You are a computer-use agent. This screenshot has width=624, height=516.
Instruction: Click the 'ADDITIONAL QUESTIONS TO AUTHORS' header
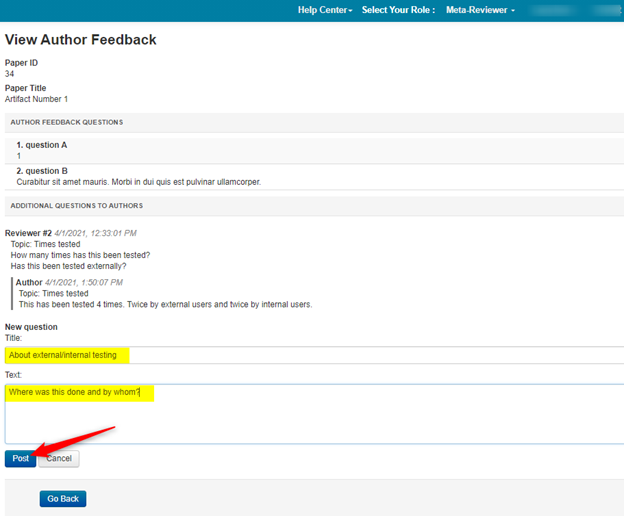click(x=76, y=206)
